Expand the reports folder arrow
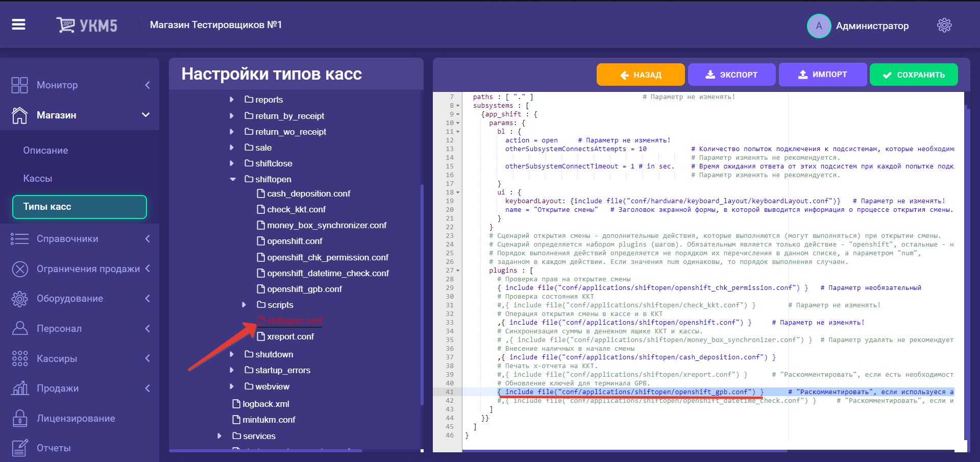The height and width of the screenshot is (462, 980). click(232, 100)
